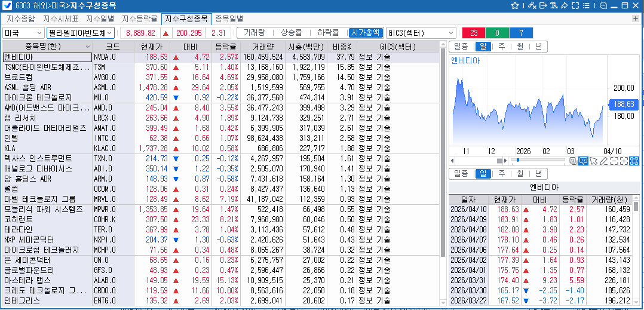Screen dimensions: 644x310
Task: Switch to 지수종합 tab
Action: [x=20, y=19]
